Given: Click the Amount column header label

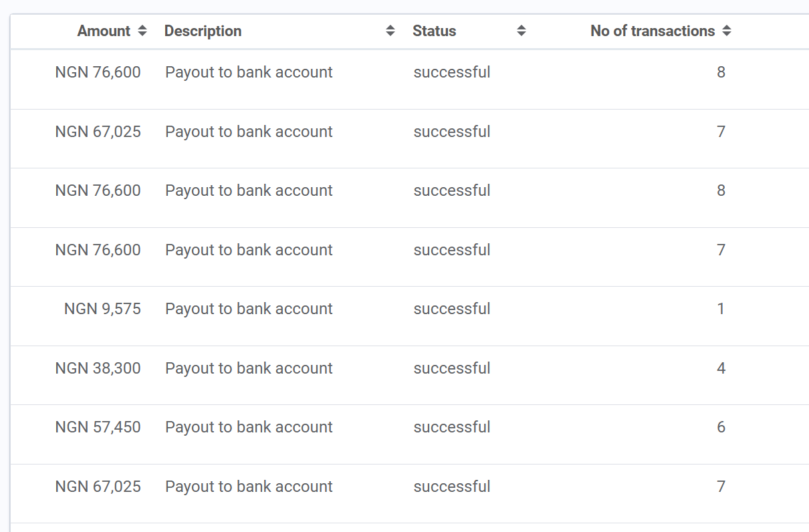Looking at the screenshot, I should pyautogui.click(x=104, y=31).
